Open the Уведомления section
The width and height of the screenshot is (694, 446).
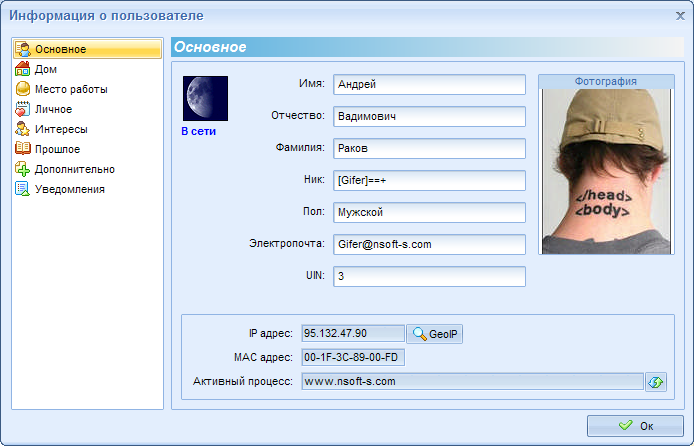tap(88, 188)
